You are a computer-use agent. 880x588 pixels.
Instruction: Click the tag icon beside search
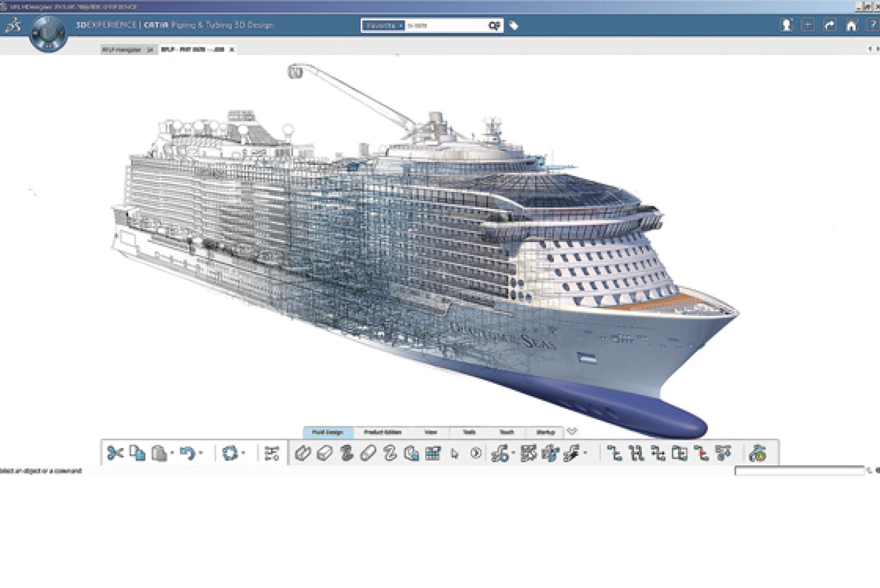coord(514,26)
